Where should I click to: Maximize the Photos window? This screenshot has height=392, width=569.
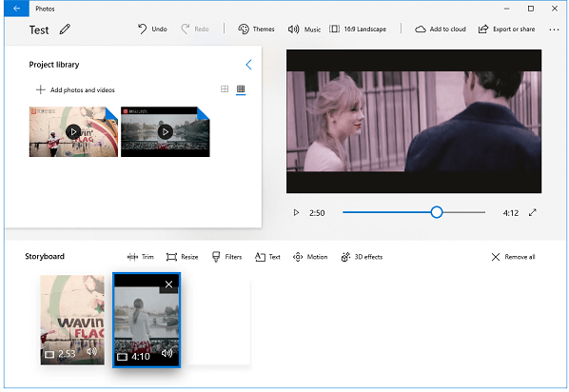(531, 9)
